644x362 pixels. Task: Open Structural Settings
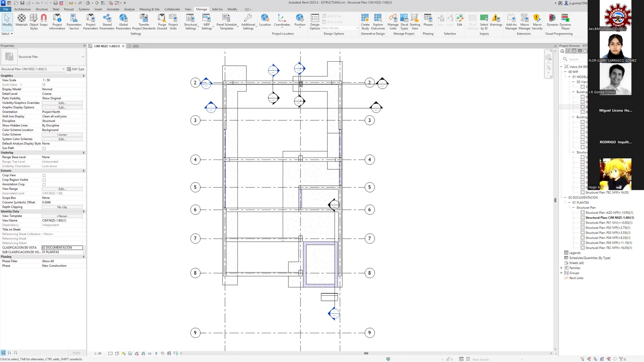coord(190,21)
